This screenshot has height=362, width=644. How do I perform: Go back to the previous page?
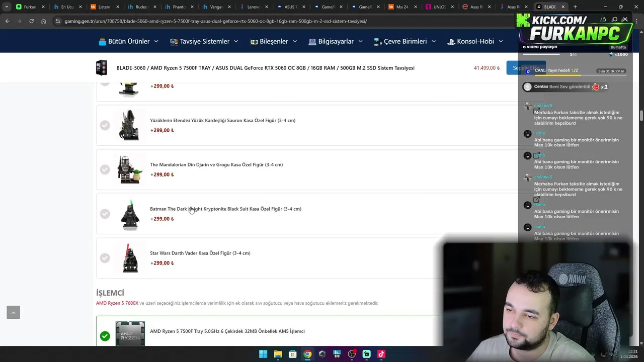tap(7, 21)
